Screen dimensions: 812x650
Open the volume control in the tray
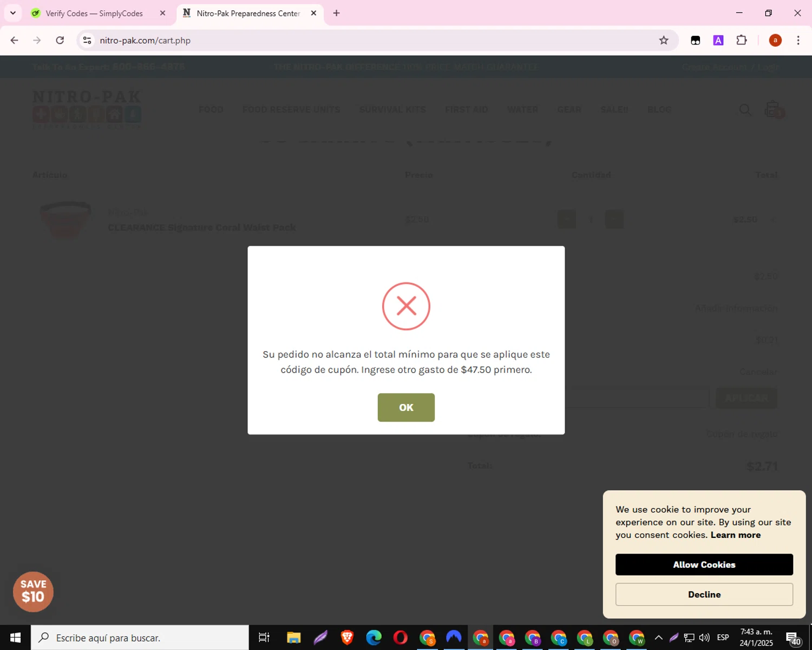coord(704,638)
